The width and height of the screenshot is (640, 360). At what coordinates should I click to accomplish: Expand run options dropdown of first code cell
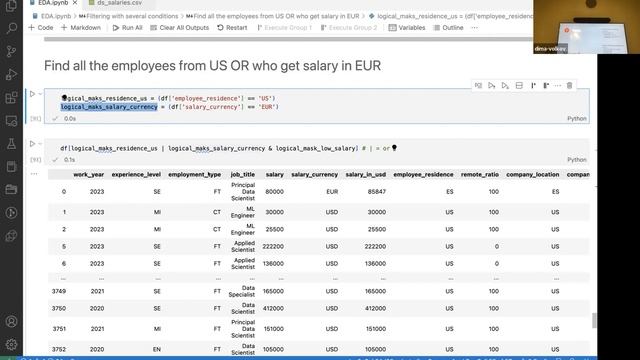[x=40, y=94]
